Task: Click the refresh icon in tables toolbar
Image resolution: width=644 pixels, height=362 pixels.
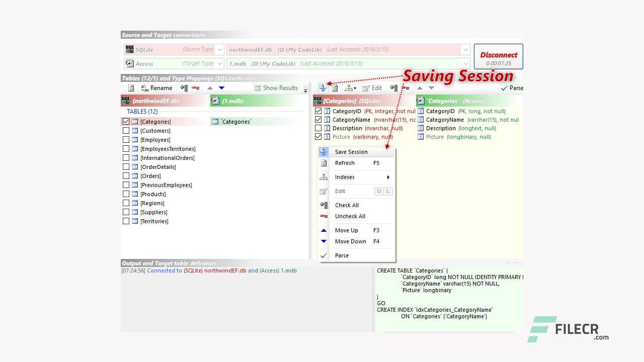Action: point(131,88)
